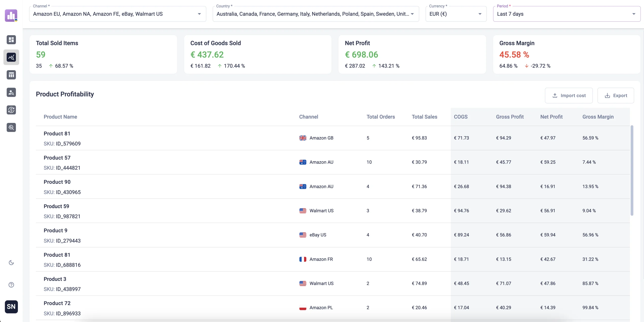Open the pulse magnifier monitoring icon
The image size is (644, 322).
pos(11,127)
